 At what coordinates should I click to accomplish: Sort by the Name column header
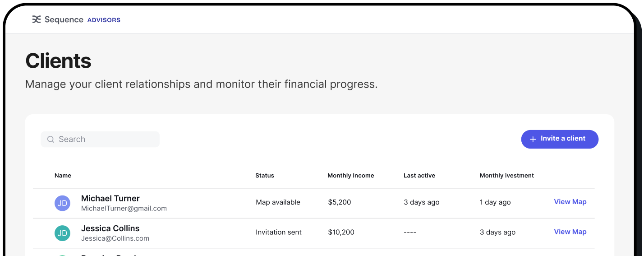coord(63,176)
